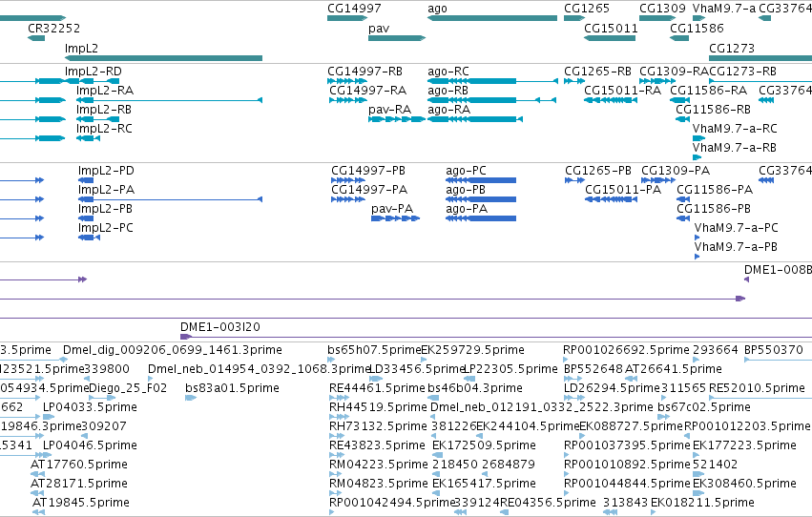Click the RP001026692.5prime EST label
This screenshot has width=812, height=517.
(x=627, y=350)
